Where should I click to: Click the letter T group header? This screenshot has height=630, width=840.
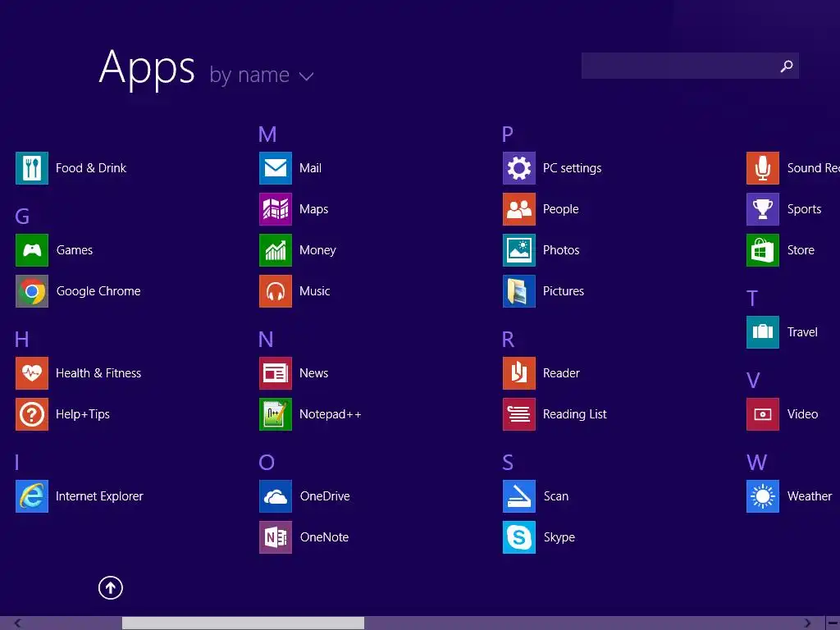pyautogui.click(x=752, y=299)
